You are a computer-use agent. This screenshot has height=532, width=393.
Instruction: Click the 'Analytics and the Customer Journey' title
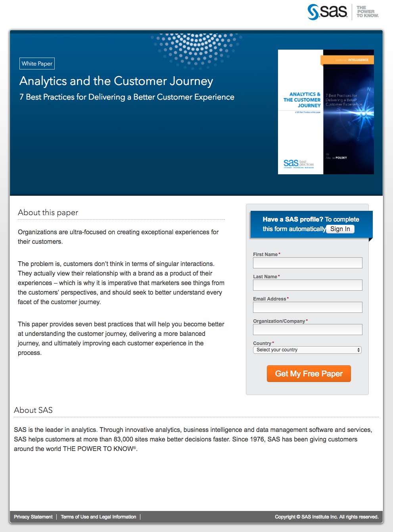point(116,81)
